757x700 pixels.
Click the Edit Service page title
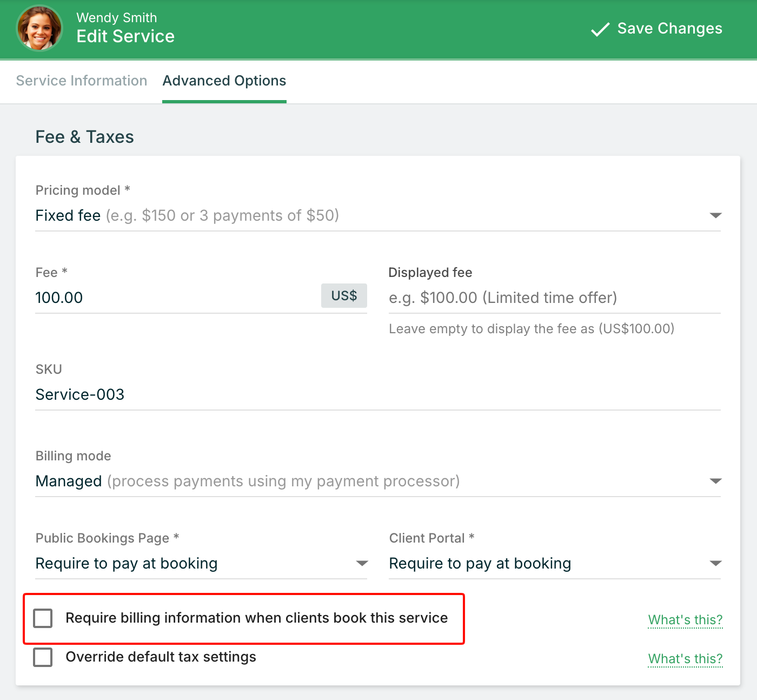(125, 37)
